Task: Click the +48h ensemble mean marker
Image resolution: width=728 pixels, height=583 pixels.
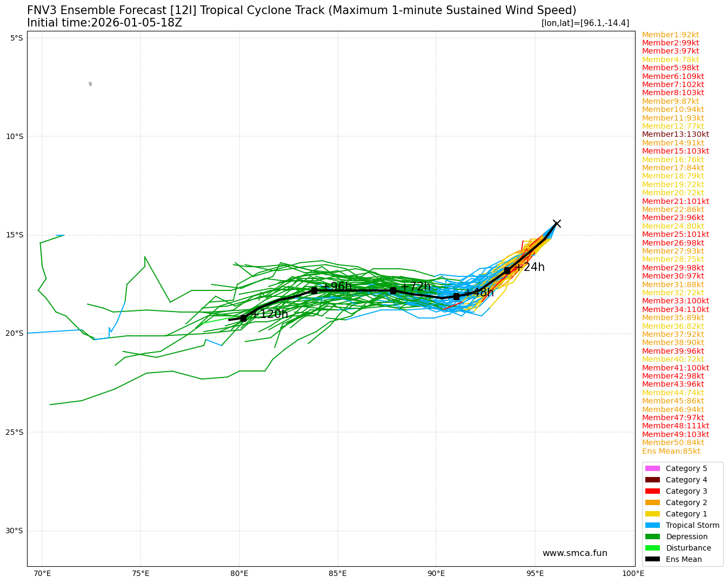Action: 456,296
